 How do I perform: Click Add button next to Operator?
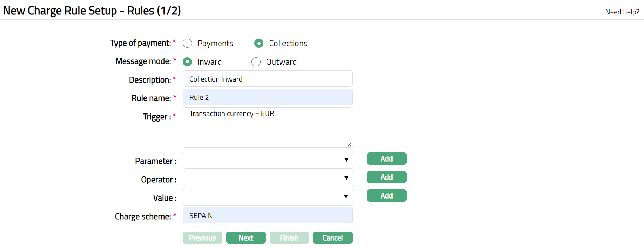pos(386,177)
